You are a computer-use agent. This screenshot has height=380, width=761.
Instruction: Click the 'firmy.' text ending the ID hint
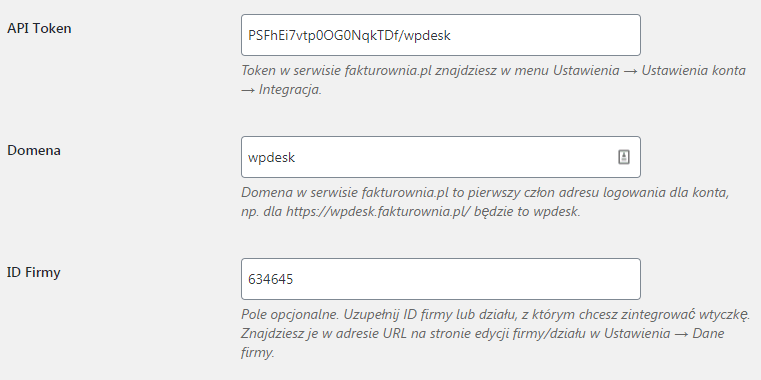click(x=258, y=353)
